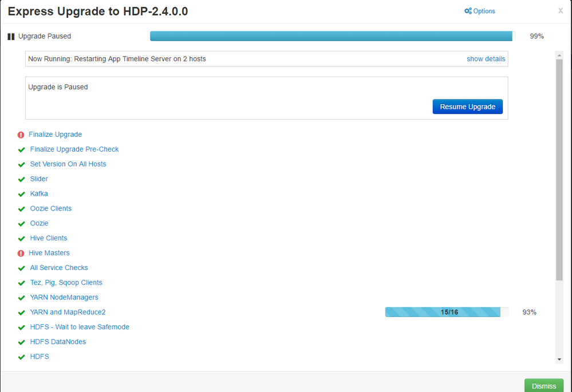Click the scrollbar up arrow
This screenshot has height=392, width=572.
[x=559, y=56]
